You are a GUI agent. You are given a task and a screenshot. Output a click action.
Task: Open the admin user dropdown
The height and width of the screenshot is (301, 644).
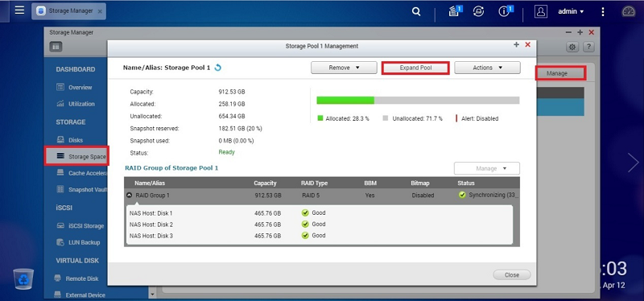(x=571, y=11)
